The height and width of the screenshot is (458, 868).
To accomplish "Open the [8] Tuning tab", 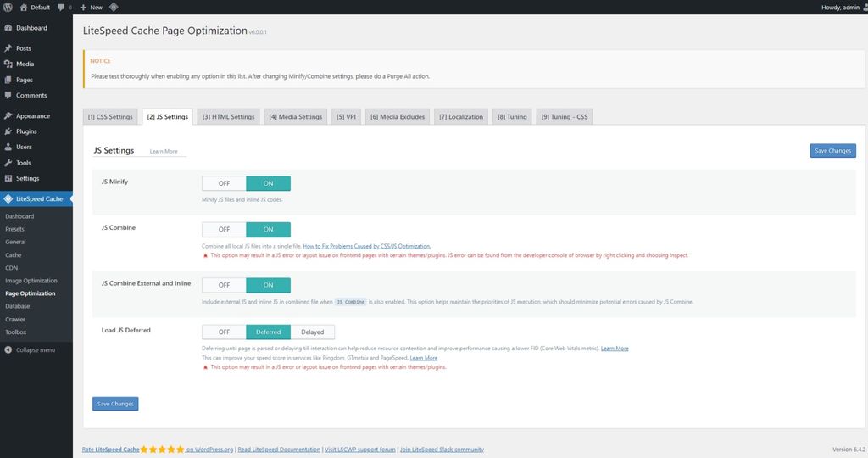I will [512, 117].
